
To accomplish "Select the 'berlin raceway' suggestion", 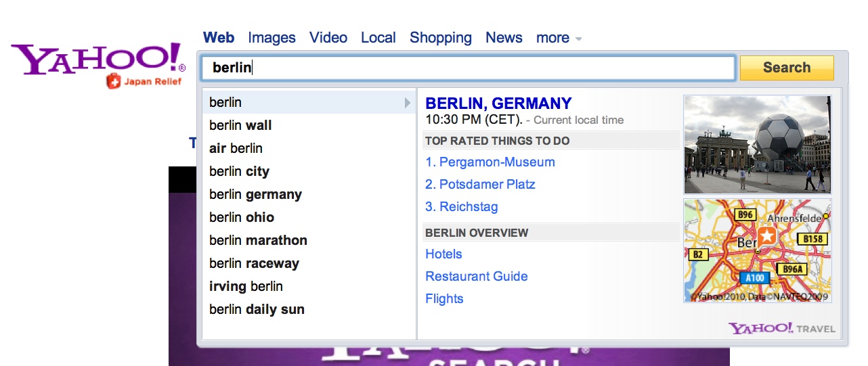I will tap(309, 264).
